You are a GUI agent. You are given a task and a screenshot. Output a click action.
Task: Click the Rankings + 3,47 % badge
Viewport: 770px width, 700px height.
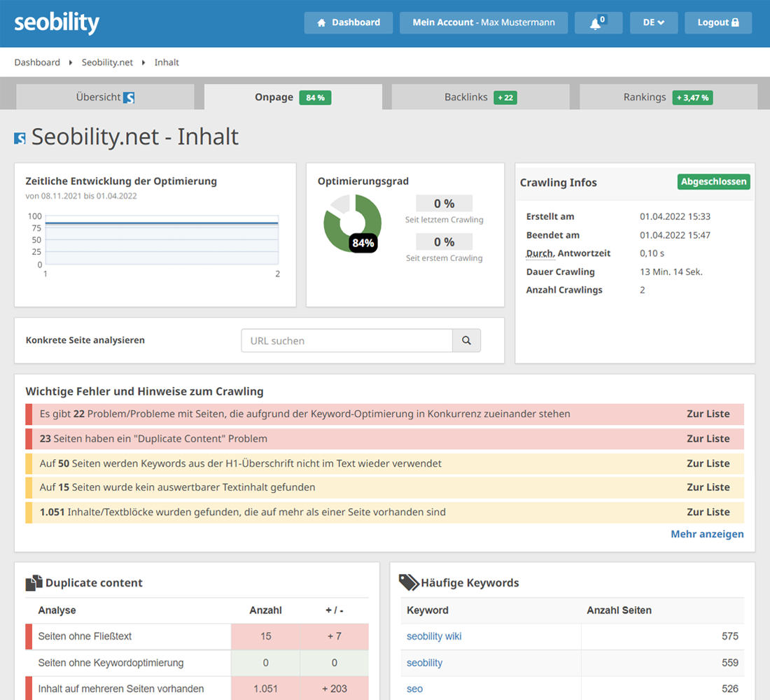click(692, 98)
